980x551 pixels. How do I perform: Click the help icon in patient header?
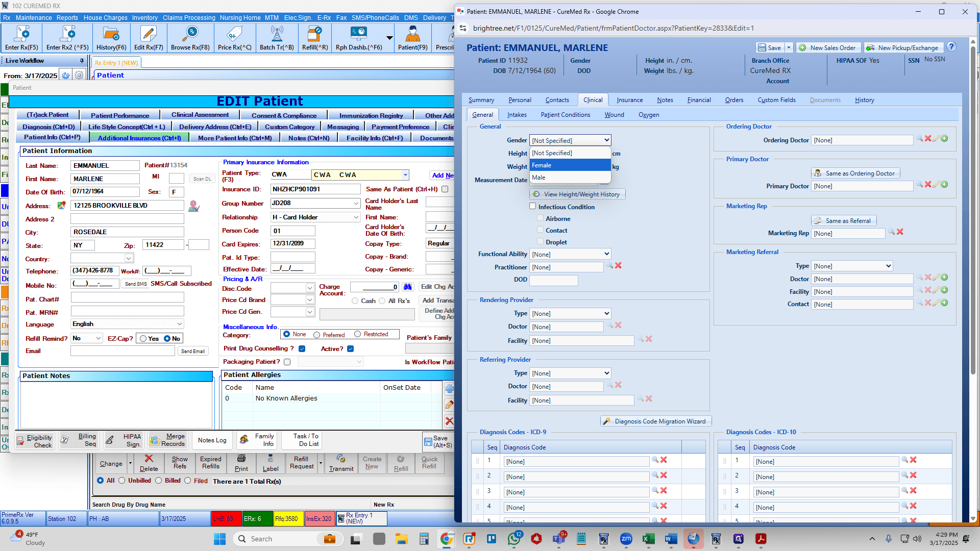[951, 47]
